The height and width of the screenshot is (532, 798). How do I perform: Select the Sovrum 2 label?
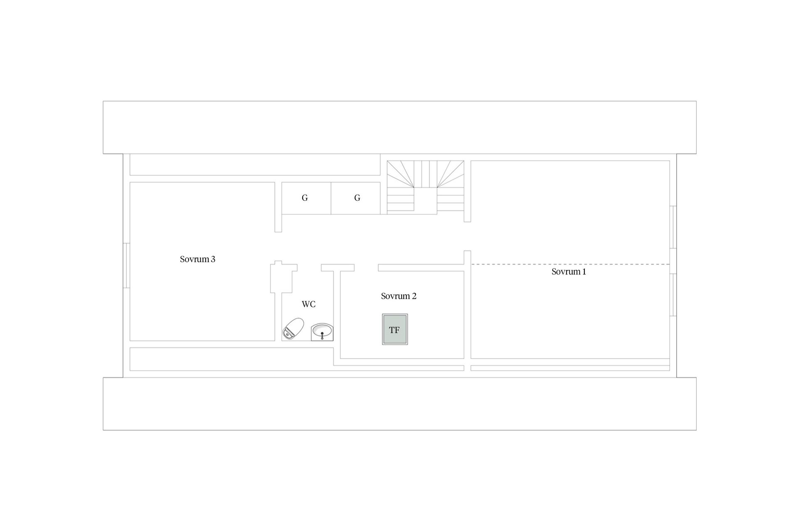pyautogui.click(x=399, y=296)
